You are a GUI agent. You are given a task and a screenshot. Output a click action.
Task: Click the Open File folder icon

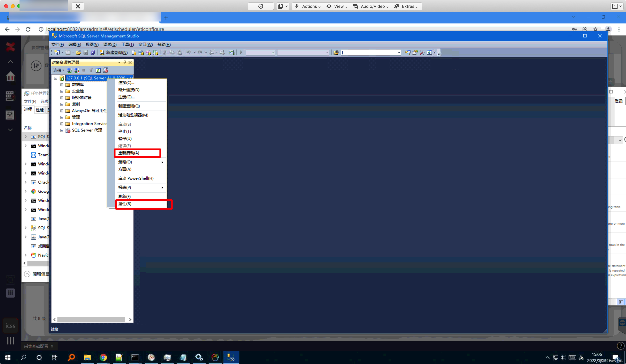pyautogui.click(x=79, y=52)
